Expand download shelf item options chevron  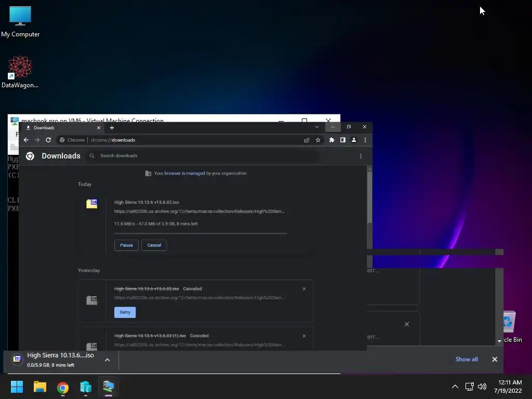coord(107,360)
